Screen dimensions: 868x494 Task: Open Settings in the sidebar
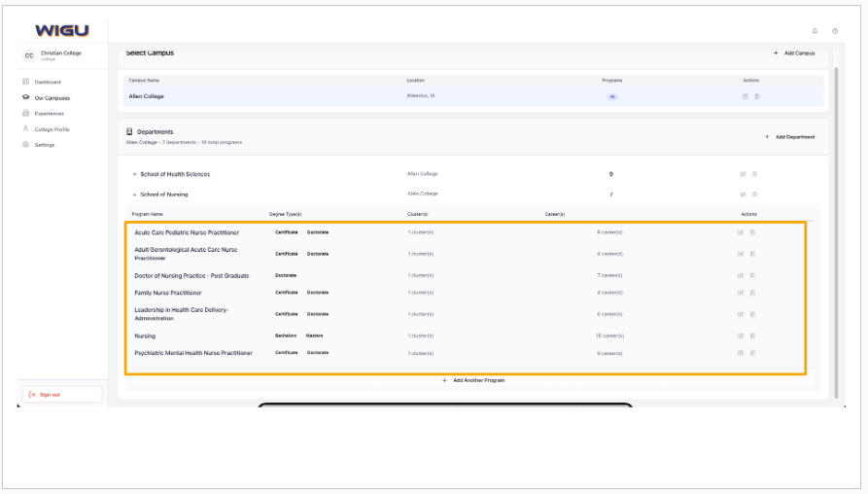coord(45,145)
